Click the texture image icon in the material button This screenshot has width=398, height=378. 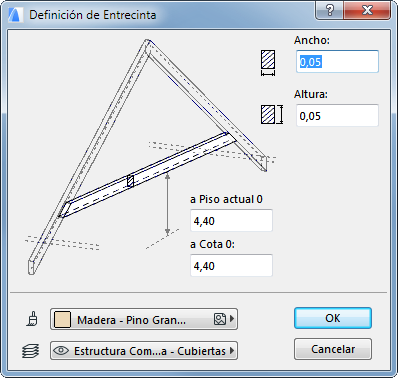(x=219, y=319)
